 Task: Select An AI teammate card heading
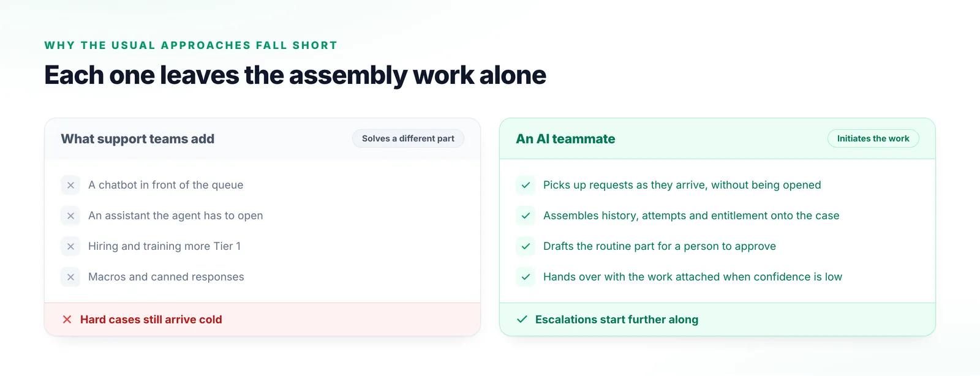coord(565,139)
